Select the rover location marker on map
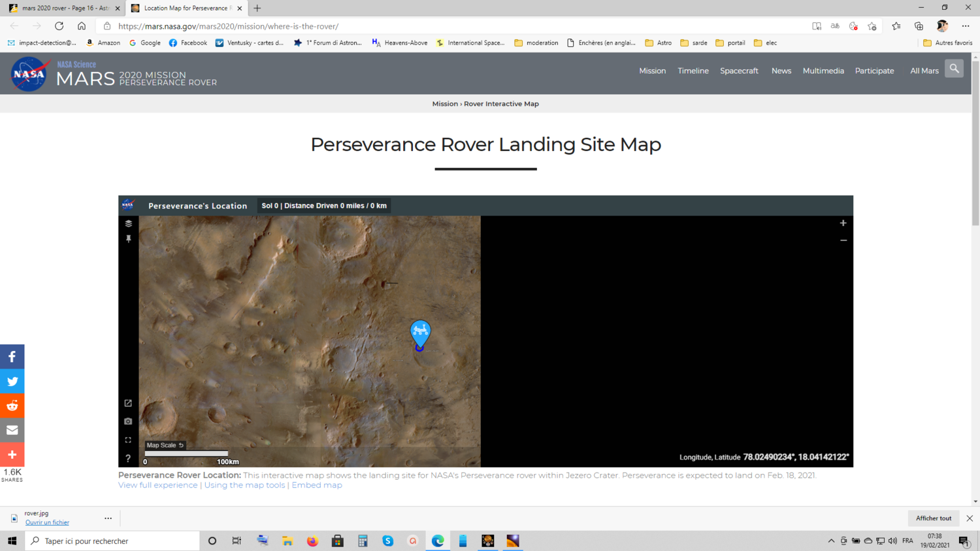980x551 pixels. (420, 335)
